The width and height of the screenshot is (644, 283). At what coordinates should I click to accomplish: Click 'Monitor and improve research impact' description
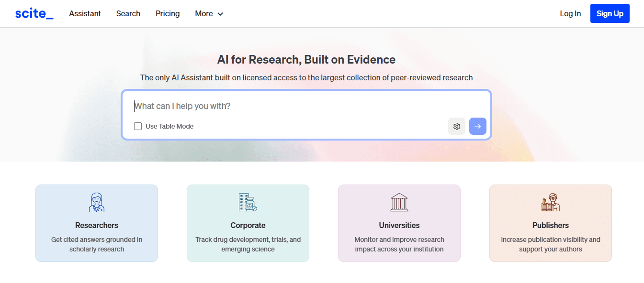click(399, 244)
